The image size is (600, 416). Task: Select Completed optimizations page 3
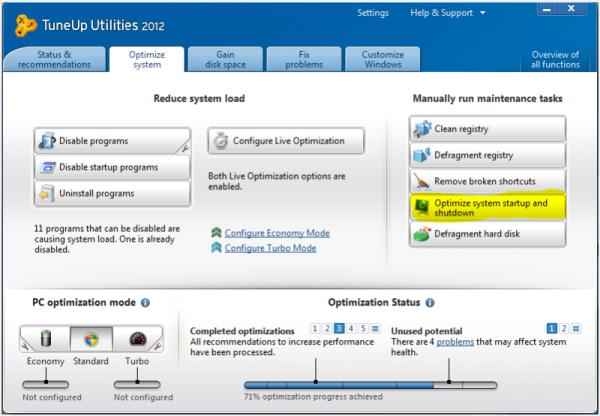tap(339, 328)
